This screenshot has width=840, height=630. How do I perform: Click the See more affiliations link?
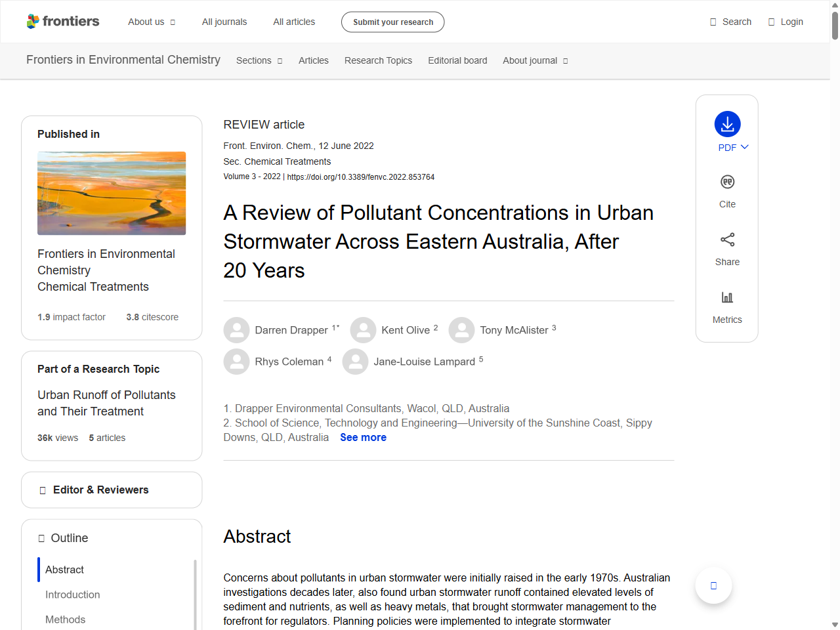coord(363,437)
